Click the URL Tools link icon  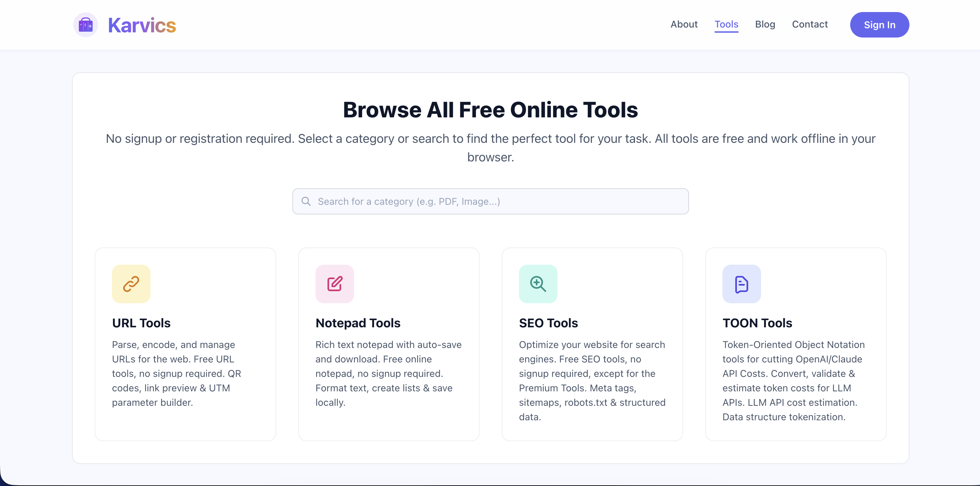131,284
